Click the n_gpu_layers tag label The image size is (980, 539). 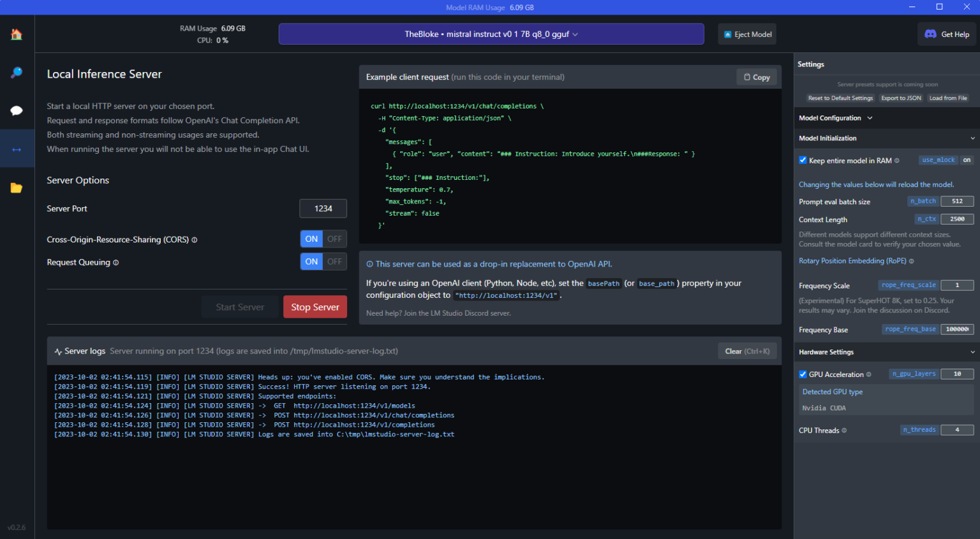tap(914, 374)
